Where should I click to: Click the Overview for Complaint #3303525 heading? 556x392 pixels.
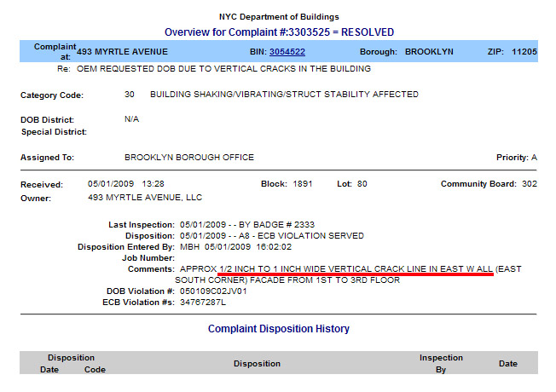coord(278,32)
